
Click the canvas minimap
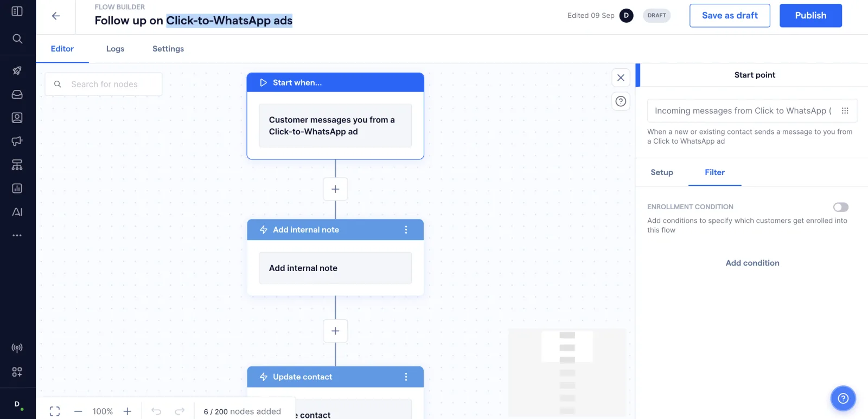[567, 372]
